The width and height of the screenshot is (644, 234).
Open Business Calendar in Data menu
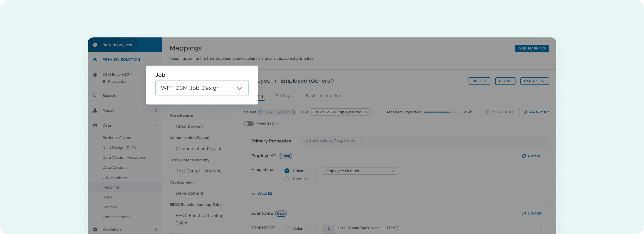(119, 138)
